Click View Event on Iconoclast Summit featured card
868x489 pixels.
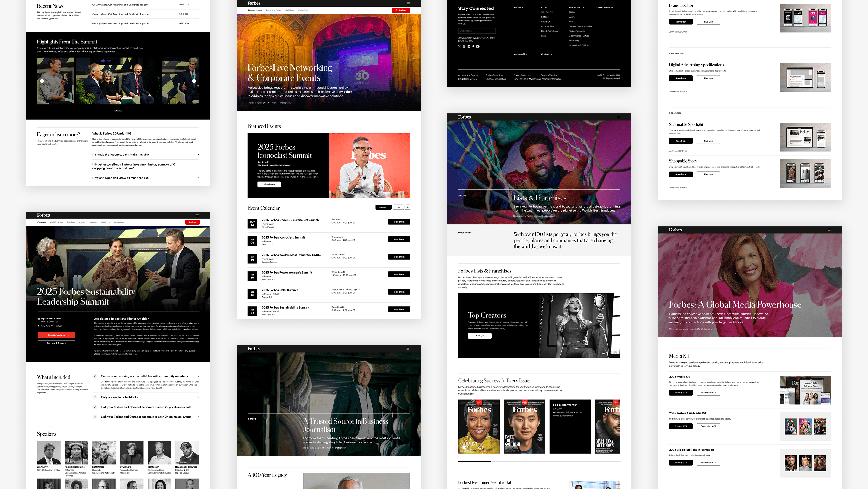[269, 184]
